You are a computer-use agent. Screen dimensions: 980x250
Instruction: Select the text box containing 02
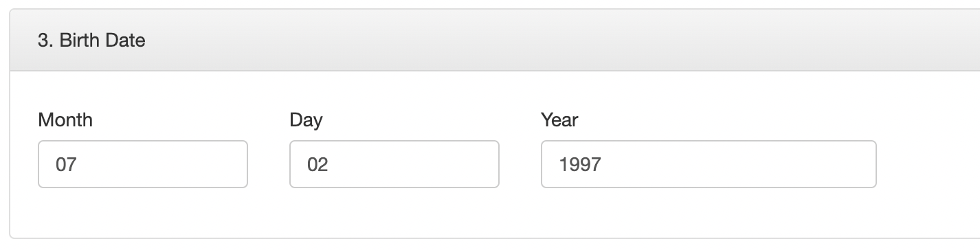(x=394, y=164)
